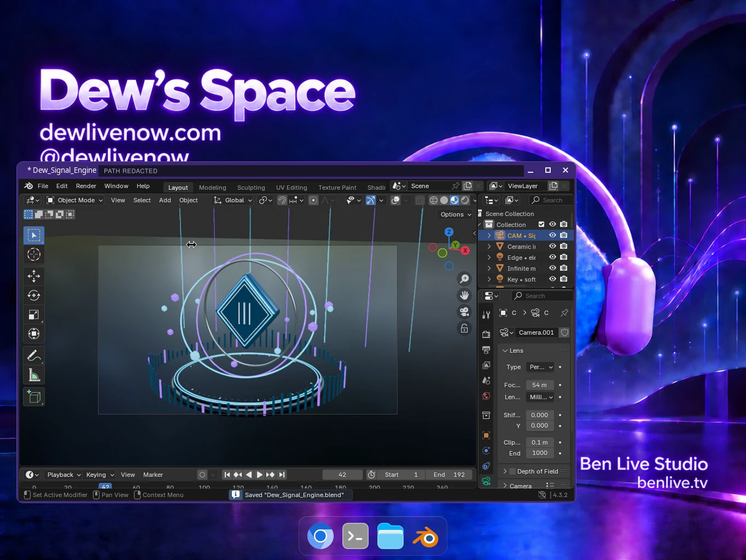Click the pan hand icon in viewport
Image resolution: width=746 pixels, height=560 pixels.
[464, 295]
